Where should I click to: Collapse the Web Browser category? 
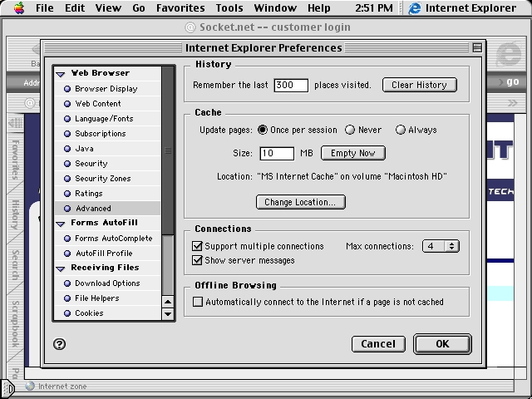[61, 74]
